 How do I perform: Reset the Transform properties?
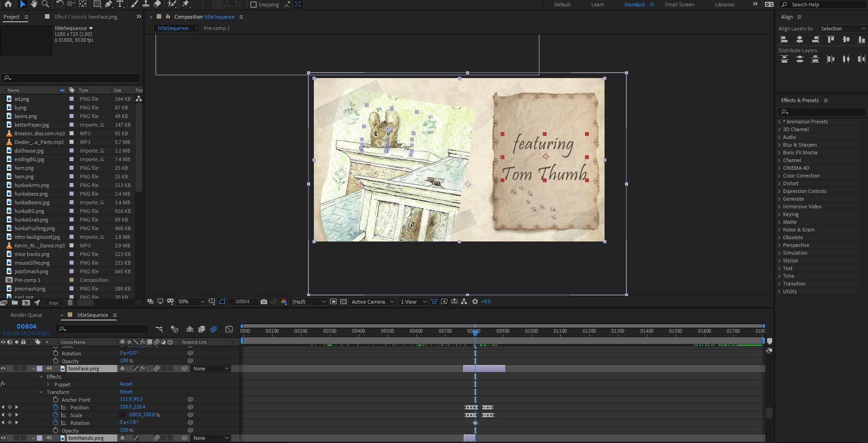pyautogui.click(x=126, y=392)
